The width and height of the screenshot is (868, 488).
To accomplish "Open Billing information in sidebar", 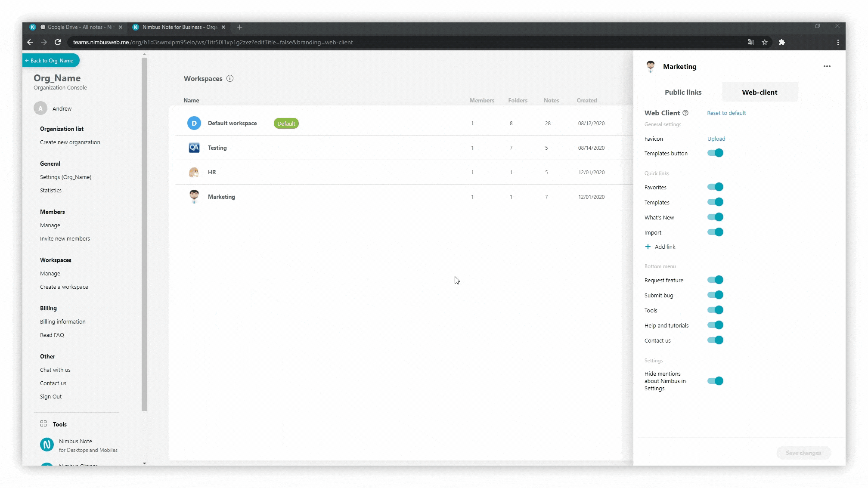I will 62,321.
